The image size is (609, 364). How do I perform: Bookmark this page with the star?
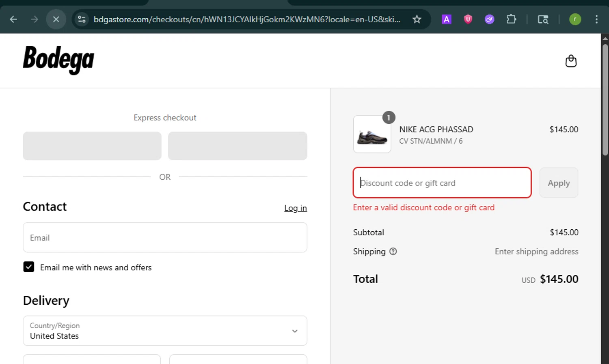coord(417,19)
